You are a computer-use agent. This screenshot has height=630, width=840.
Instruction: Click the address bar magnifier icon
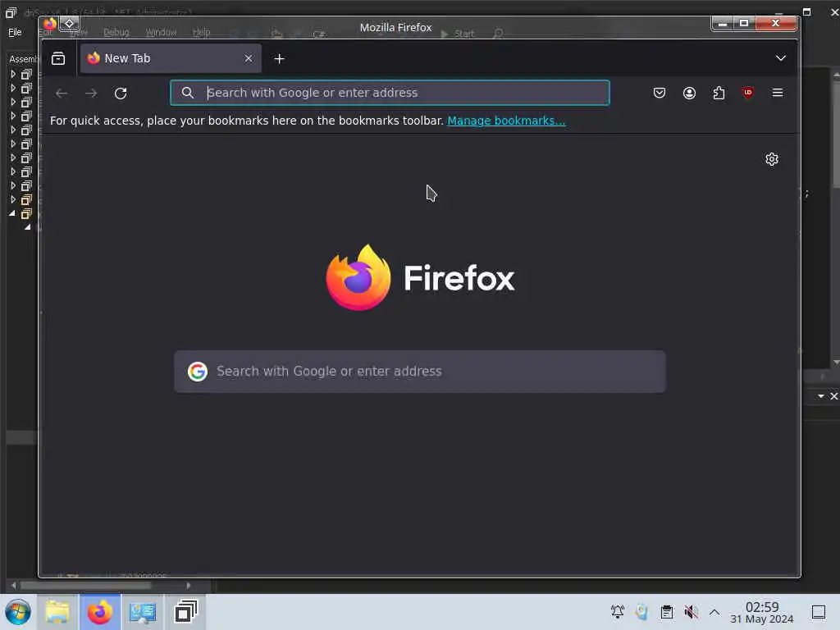[x=188, y=93]
